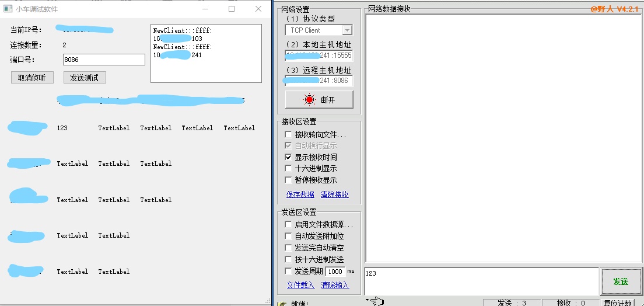Toggle 接收转向文件 checkbox
Viewport: 644px width, 306px height.
click(x=288, y=134)
